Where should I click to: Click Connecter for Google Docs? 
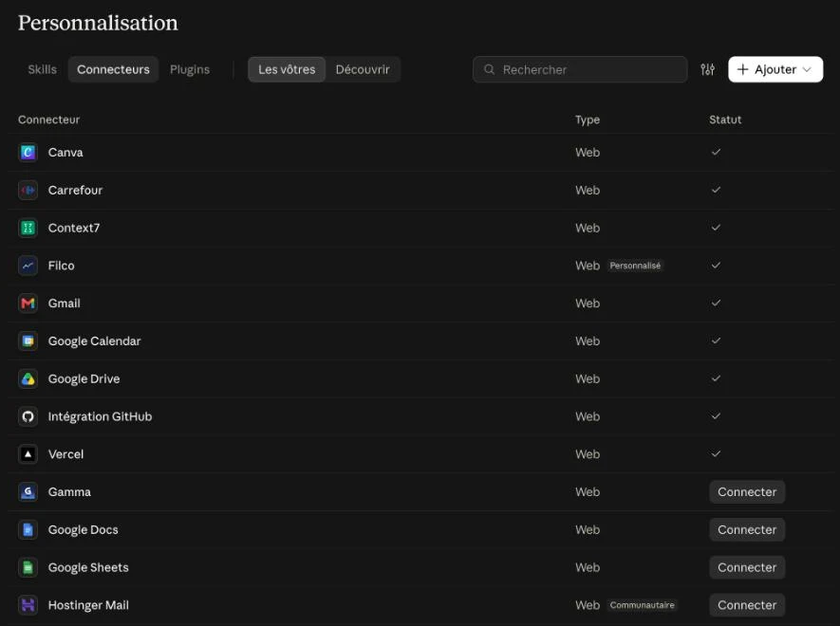(747, 529)
